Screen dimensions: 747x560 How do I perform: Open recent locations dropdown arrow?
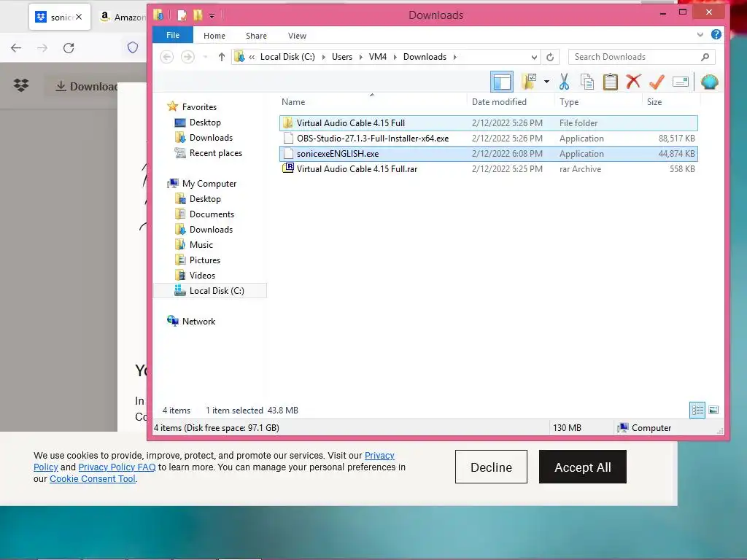click(205, 57)
